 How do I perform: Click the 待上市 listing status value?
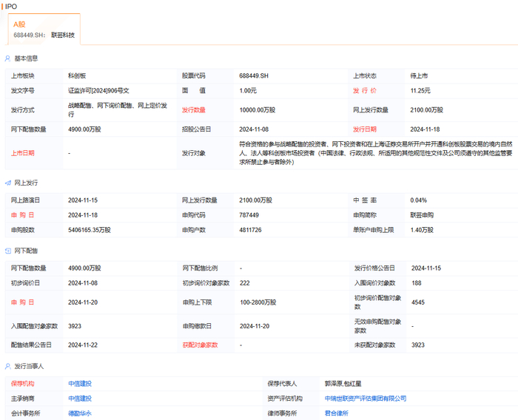(419, 75)
